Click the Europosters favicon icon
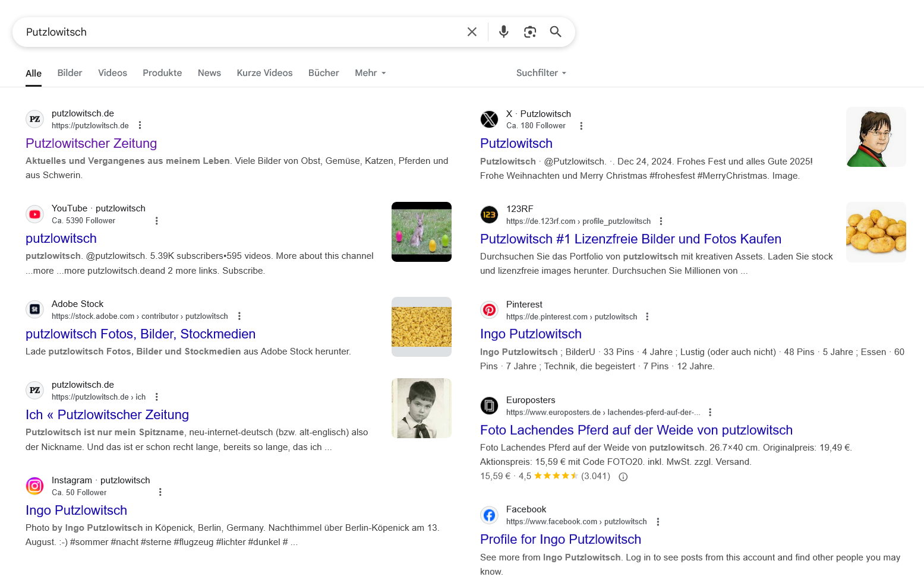This screenshot has height=586, width=924. pyautogui.click(x=489, y=406)
